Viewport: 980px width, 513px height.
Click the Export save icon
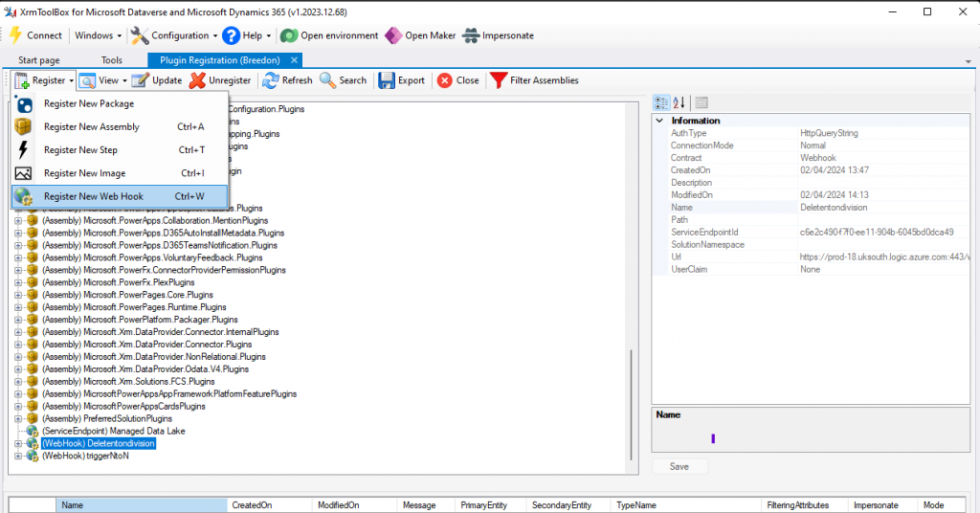click(387, 80)
